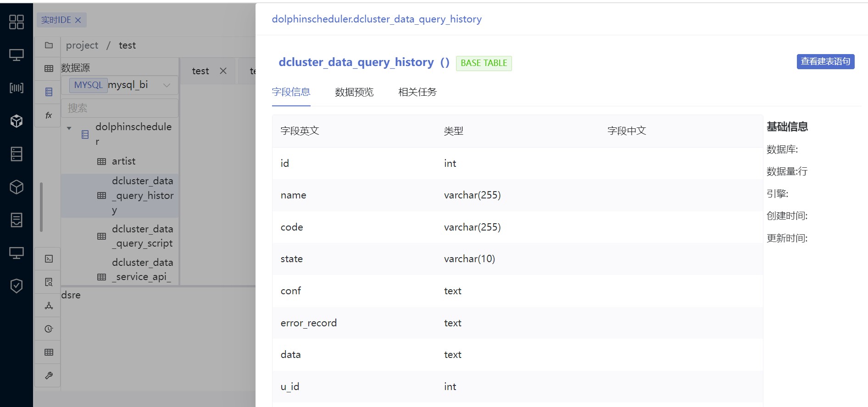
Task: Click the vertical scrollbar beside the sidebar
Action: [41, 207]
